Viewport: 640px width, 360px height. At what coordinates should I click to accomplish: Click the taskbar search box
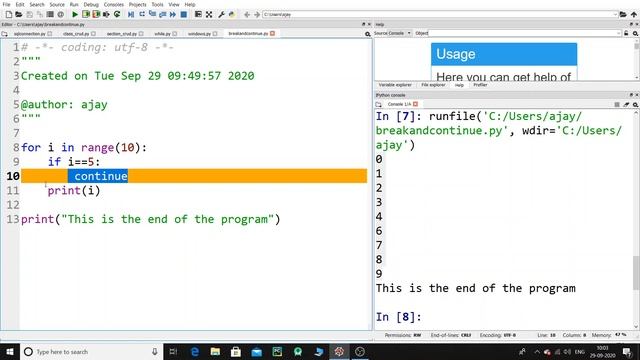click(91, 351)
